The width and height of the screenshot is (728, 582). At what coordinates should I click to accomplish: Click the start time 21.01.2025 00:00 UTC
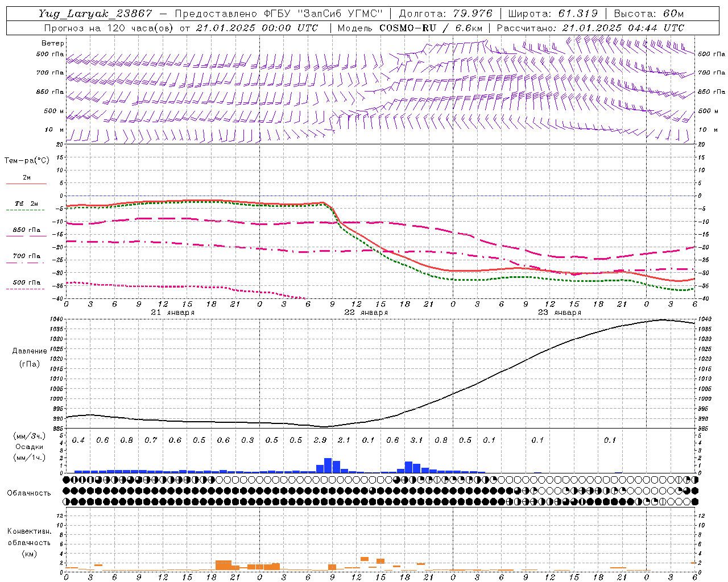click(x=257, y=28)
